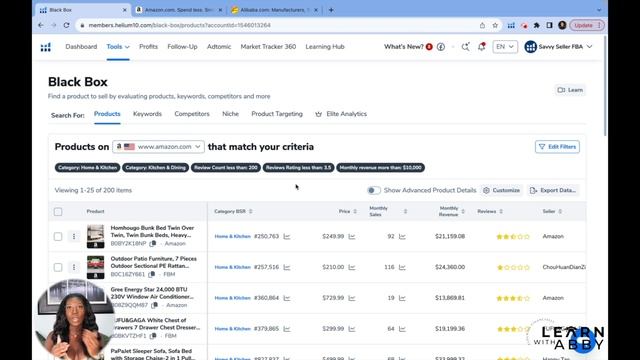
Task: Open the Savvy Seller FBA account dropdown
Action: [558, 47]
